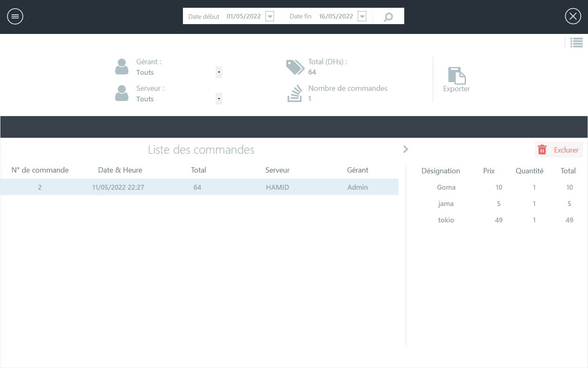Expand the Gérant selection dropdown
588x368 pixels.
click(x=219, y=72)
